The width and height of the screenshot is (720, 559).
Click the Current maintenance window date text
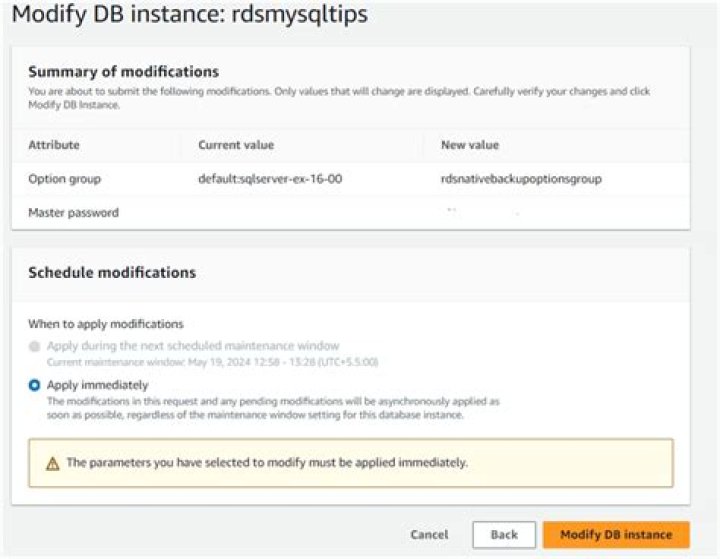[x=212, y=361]
